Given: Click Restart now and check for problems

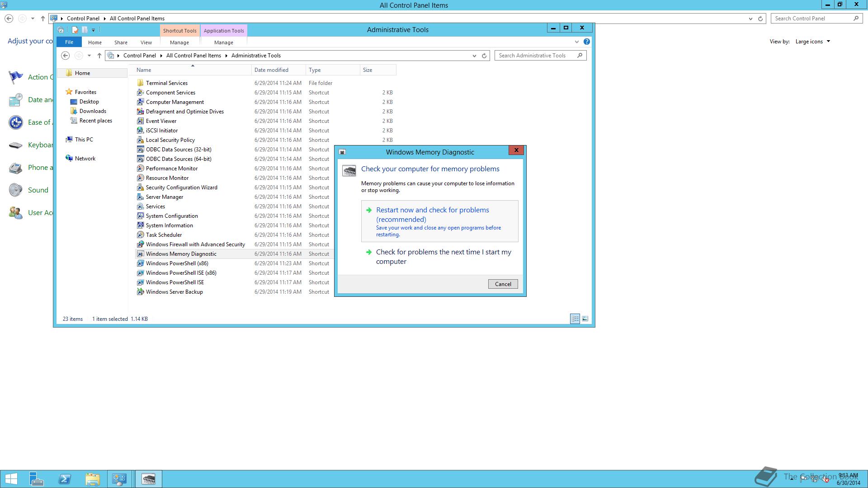Looking at the screenshot, I should (x=439, y=221).
